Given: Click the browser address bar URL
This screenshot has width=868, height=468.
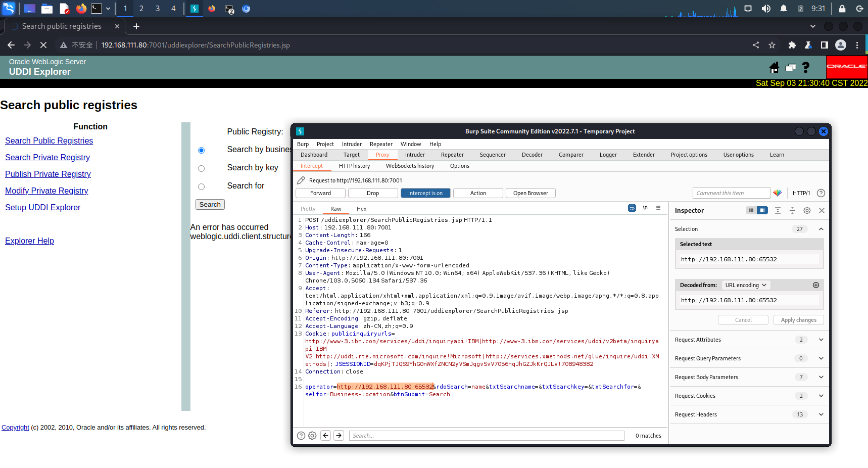Looking at the screenshot, I should (x=196, y=45).
